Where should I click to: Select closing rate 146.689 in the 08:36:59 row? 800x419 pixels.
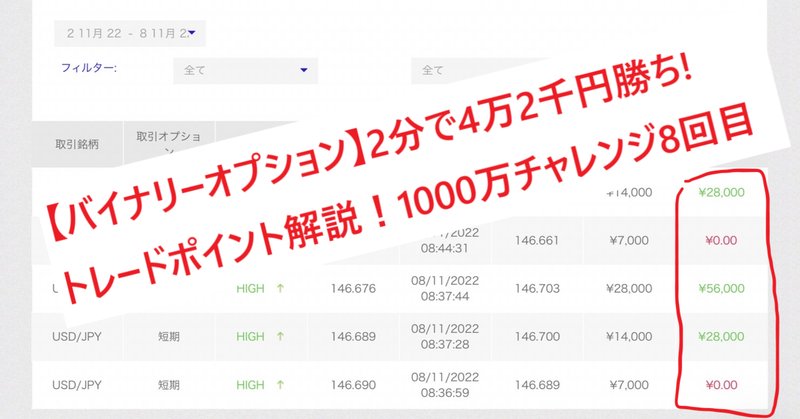click(x=537, y=385)
